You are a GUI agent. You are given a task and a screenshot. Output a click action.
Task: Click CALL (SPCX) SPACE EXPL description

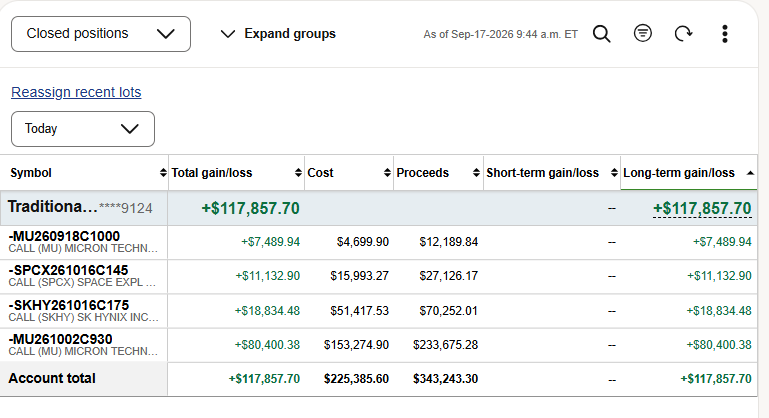82,283
